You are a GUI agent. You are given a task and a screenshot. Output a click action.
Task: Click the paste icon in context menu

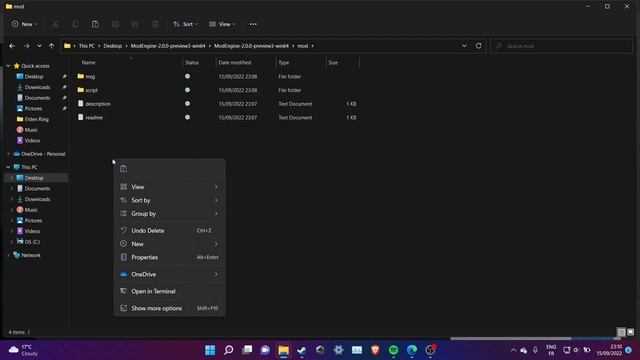124,169
